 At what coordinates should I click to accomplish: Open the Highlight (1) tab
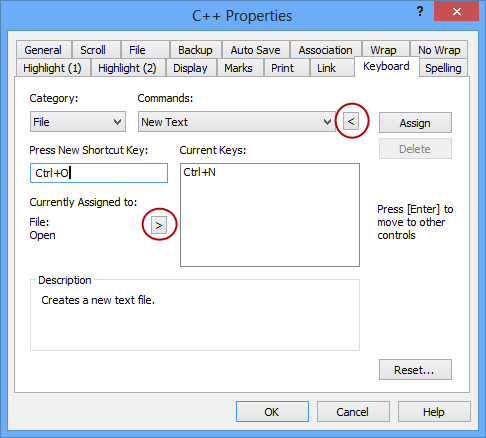coord(53,68)
